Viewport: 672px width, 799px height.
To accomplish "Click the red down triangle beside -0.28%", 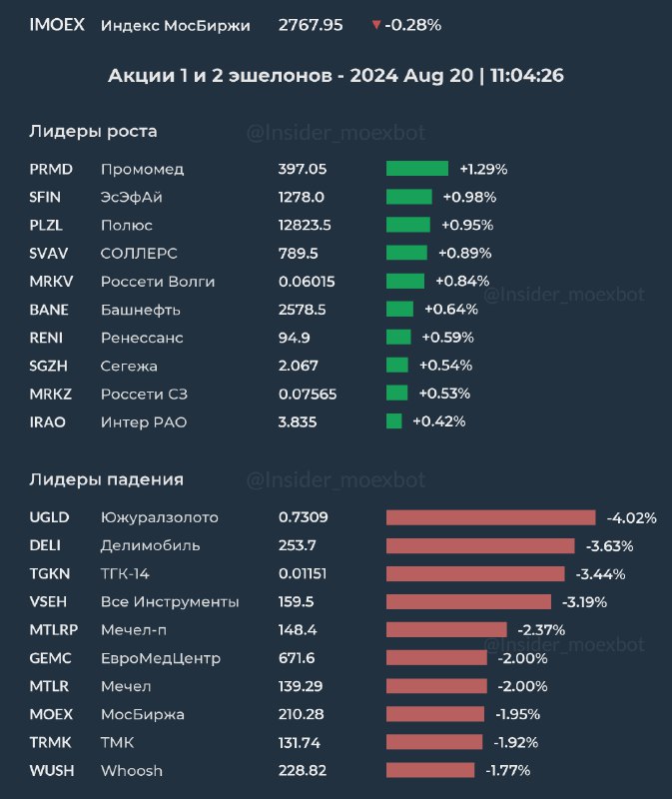I will pyautogui.click(x=375, y=25).
